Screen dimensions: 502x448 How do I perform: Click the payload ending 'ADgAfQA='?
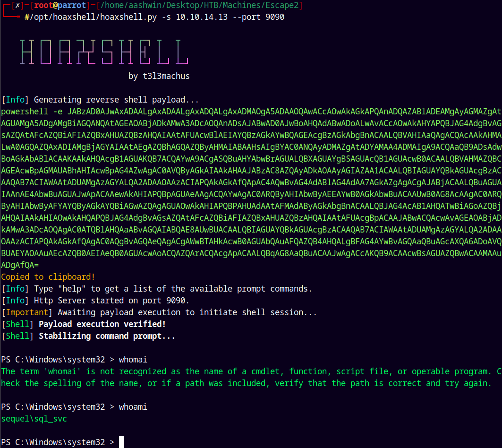pyautogui.click(x=20, y=265)
